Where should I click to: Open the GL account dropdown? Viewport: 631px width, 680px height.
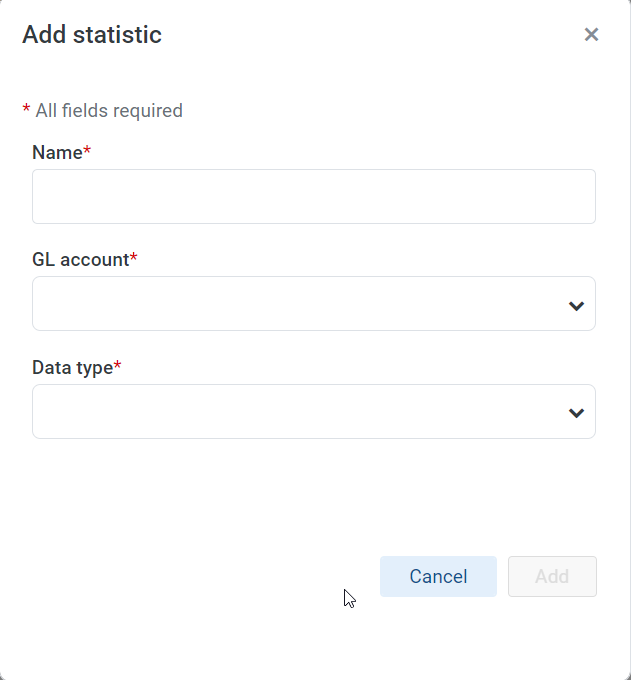[x=314, y=304]
